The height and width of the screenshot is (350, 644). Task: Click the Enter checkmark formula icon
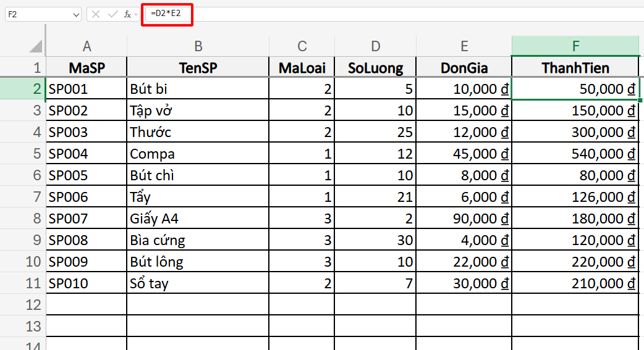click(112, 14)
